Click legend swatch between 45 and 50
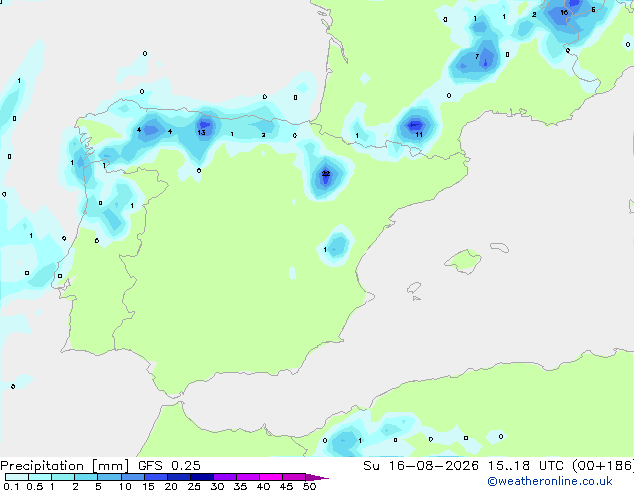Image resolution: width=634 pixels, height=490 pixels. tap(294, 477)
